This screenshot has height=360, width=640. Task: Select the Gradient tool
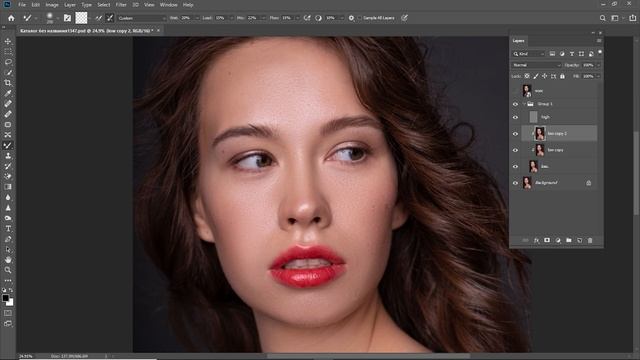pos(8,187)
